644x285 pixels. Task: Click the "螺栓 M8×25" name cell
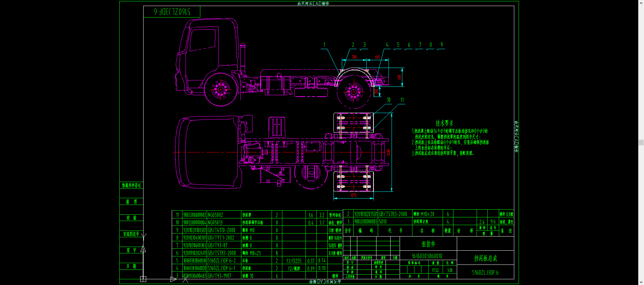pyautogui.click(x=252, y=253)
